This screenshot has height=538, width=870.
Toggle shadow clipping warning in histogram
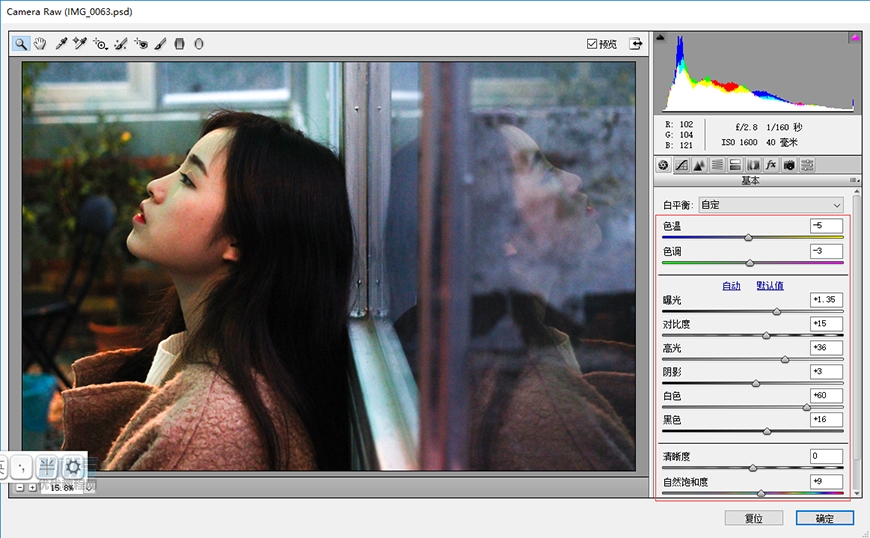[x=660, y=38]
